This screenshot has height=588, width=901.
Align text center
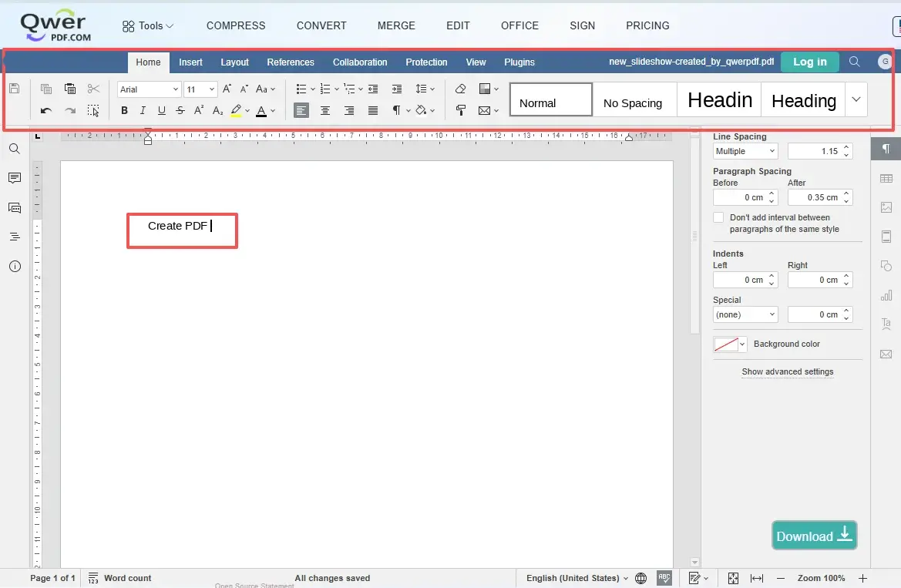(x=325, y=110)
